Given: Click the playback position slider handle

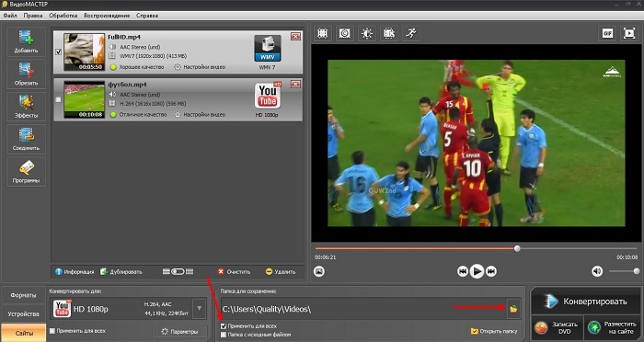Looking at the screenshot, I should (x=517, y=248).
